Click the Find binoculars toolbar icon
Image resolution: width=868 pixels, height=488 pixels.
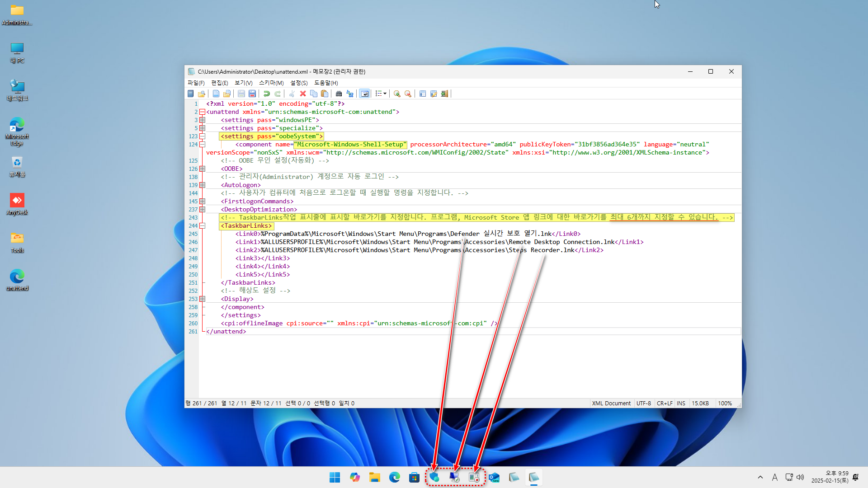coord(339,94)
